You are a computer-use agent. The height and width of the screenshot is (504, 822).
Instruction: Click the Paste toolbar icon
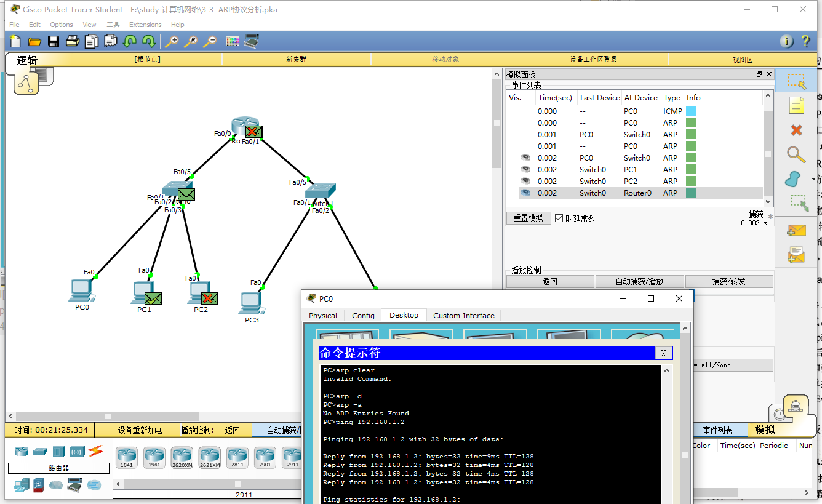click(111, 41)
